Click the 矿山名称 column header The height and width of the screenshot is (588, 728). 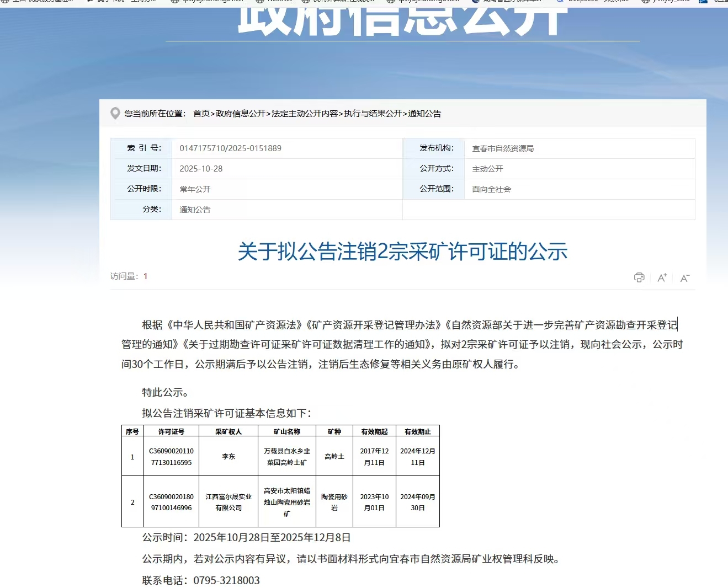[287, 431]
